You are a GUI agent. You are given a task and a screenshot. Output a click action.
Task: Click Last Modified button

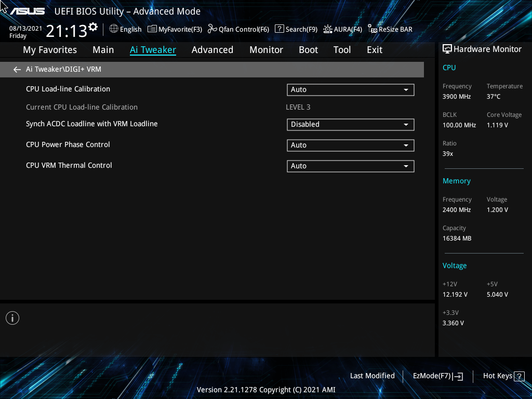372,376
